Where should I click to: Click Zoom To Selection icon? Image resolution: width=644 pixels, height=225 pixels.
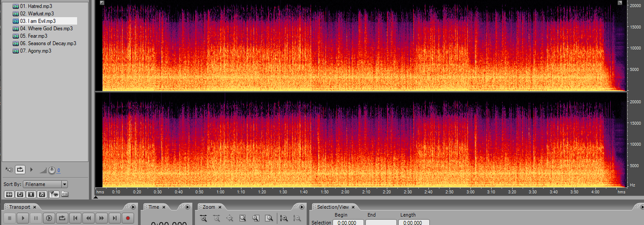pyautogui.click(x=243, y=218)
